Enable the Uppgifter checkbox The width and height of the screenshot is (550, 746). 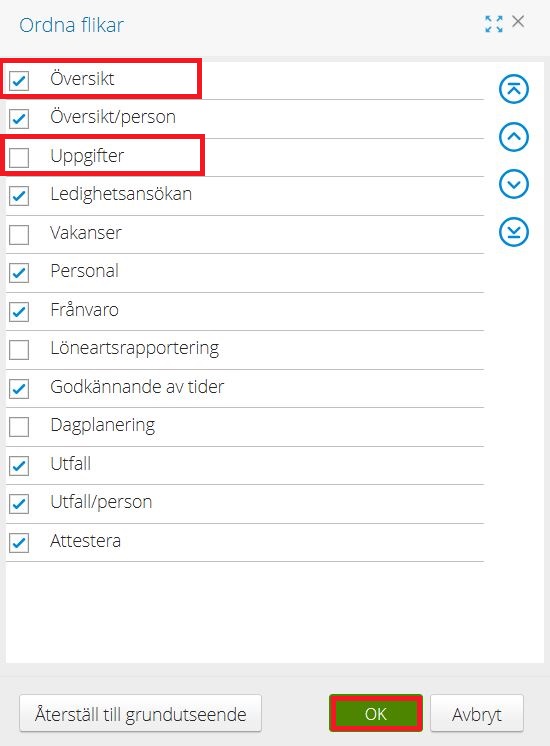point(19,157)
